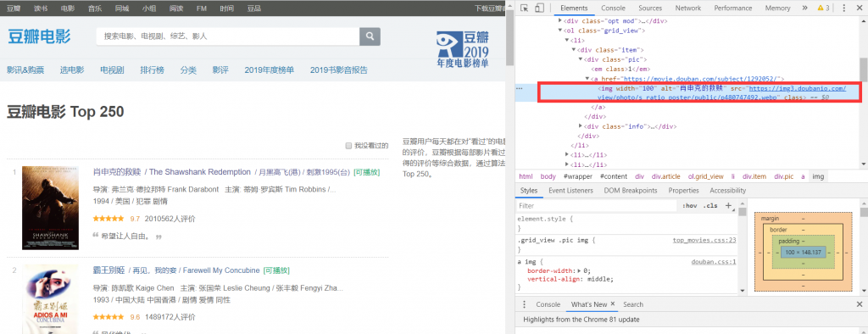Open the douban.css:1 source link
The width and height of the screenshot is (868, 334).
(x=714, y=261)
